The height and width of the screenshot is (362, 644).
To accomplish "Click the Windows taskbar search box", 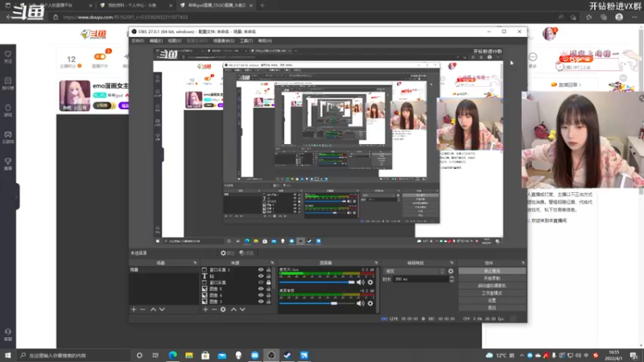I will click(x=74, y=356).
